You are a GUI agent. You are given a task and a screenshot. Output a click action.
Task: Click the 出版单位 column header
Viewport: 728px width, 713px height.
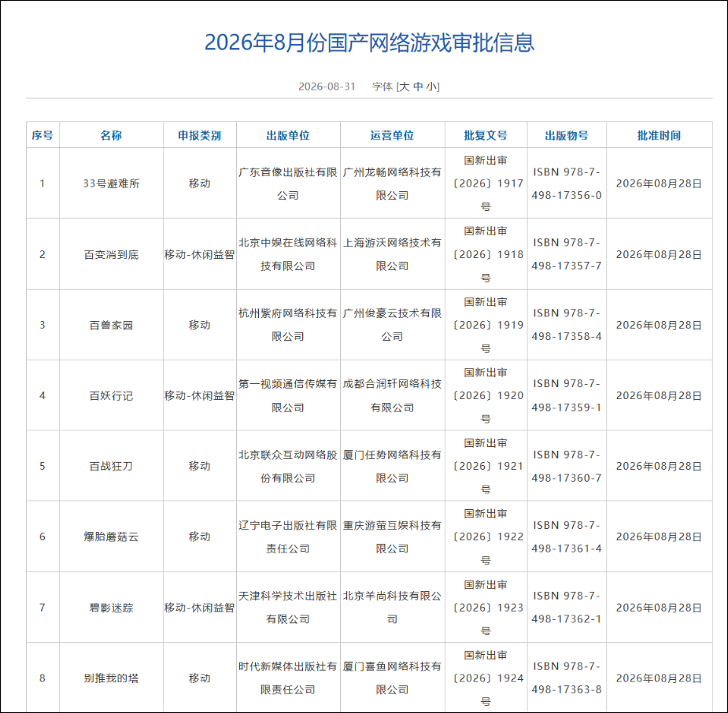pos(288,135)
